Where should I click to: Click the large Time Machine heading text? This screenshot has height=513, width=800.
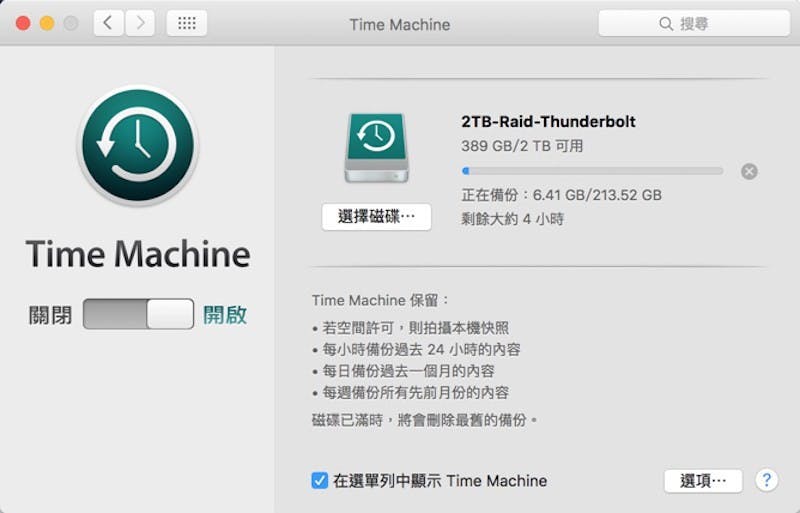(x=138, y=254)
